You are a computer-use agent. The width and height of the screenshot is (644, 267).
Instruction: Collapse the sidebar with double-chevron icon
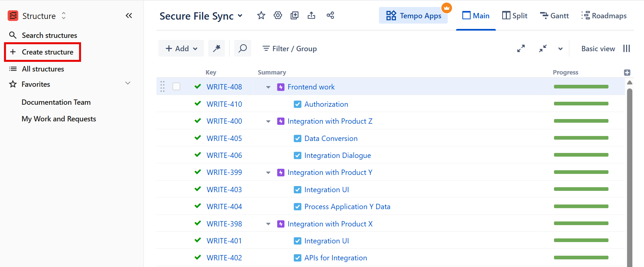[x=129, y=16]
